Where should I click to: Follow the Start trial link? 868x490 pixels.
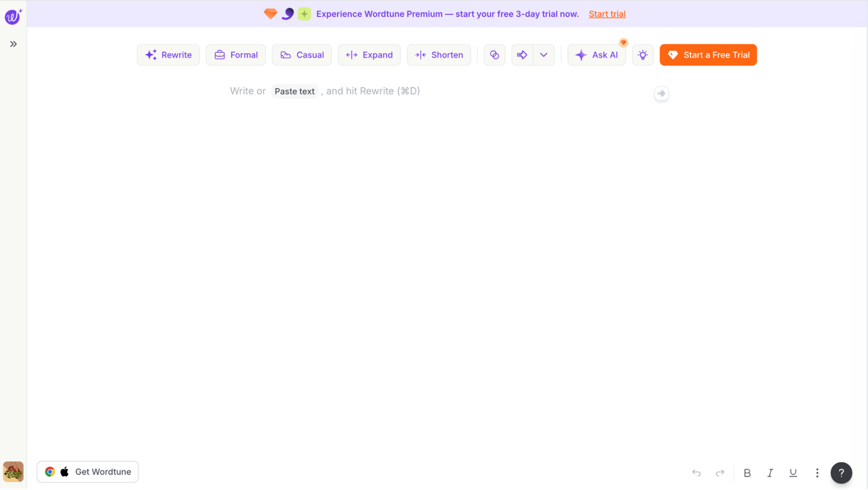point(607,14)
